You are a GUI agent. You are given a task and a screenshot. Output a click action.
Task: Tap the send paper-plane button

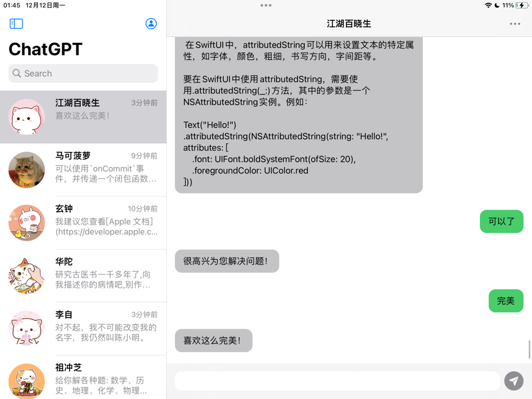pyautogui.click(x=514, y=381)
